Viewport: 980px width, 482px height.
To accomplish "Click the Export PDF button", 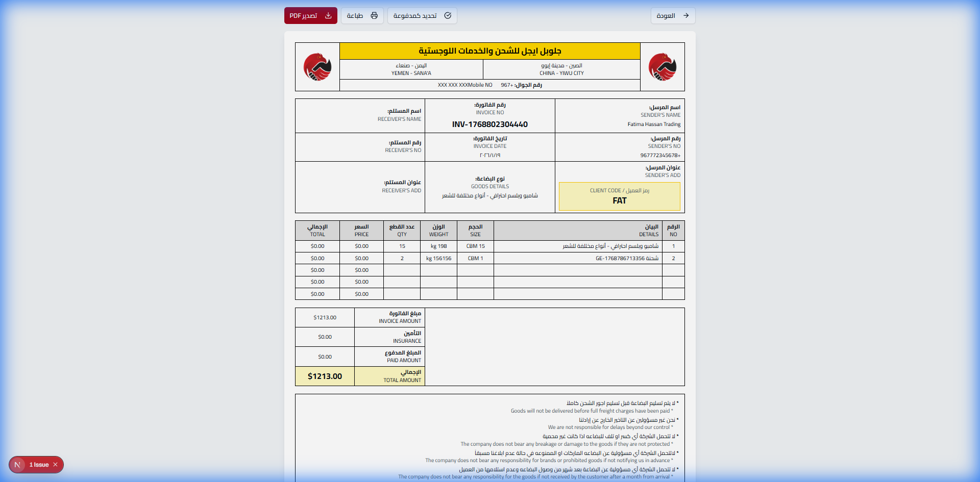I will (310, 16).
